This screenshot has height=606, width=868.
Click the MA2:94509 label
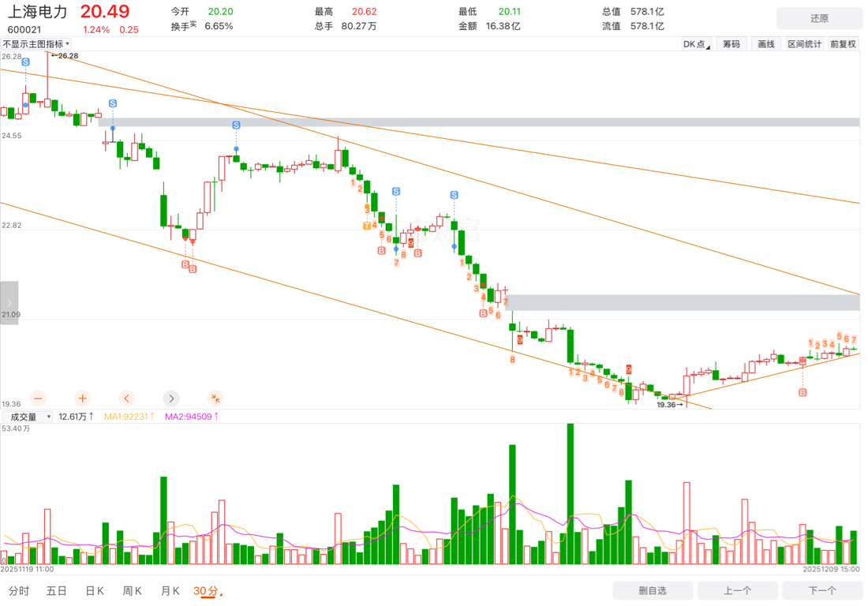192,417
